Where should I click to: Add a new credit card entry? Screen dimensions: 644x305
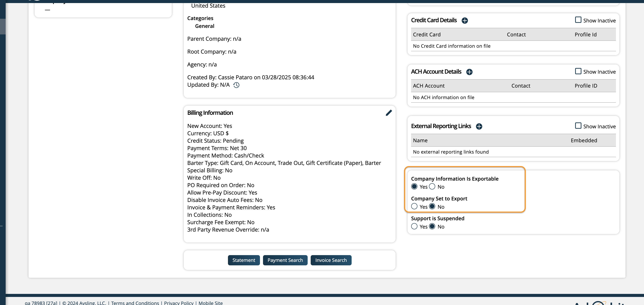click(465, 20)
